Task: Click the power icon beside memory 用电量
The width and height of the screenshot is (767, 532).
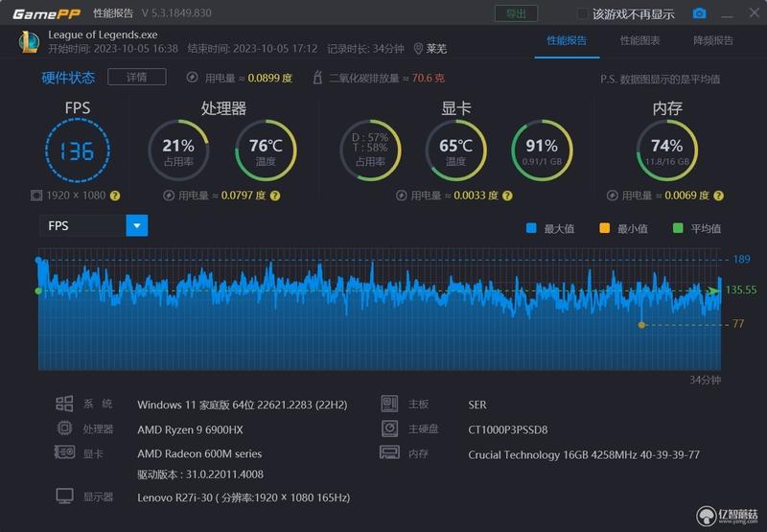Action: coord(613,196)
